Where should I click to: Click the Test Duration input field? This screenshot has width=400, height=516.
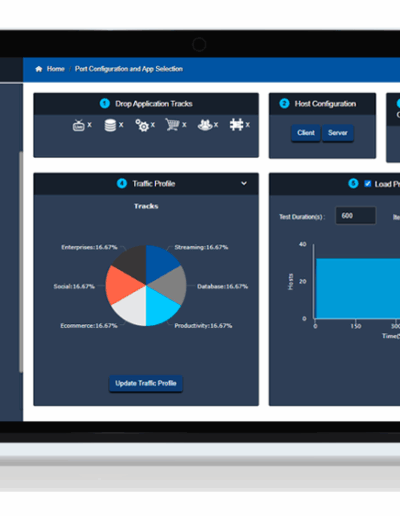point(356,216)
